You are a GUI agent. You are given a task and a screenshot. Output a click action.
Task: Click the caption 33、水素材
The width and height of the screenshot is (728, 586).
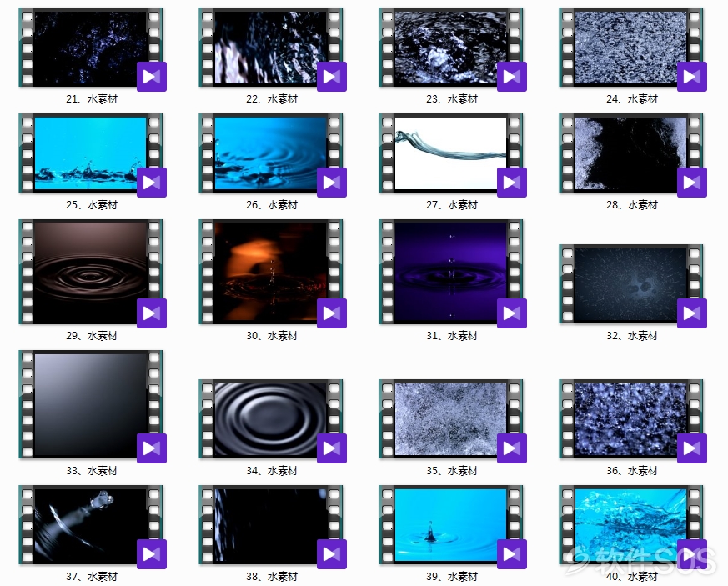pyautogui.click(x=92, y=470)
